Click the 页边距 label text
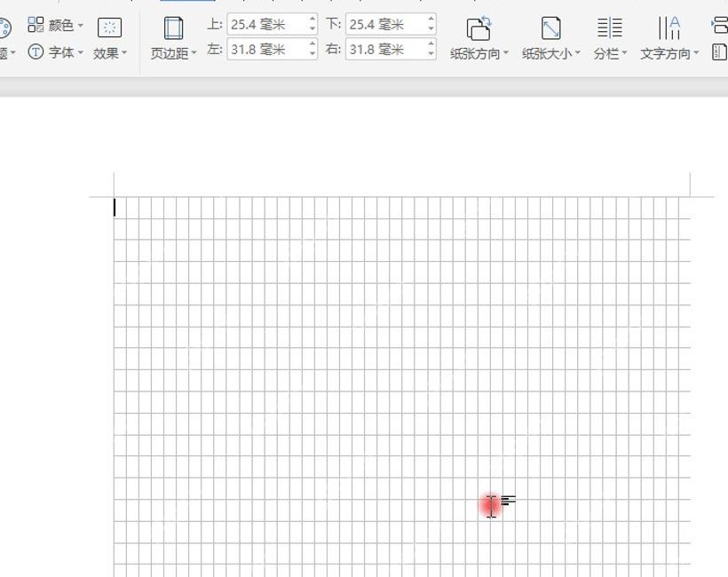The height and width of the screenshot is (577, 728). tap(170, 53)
